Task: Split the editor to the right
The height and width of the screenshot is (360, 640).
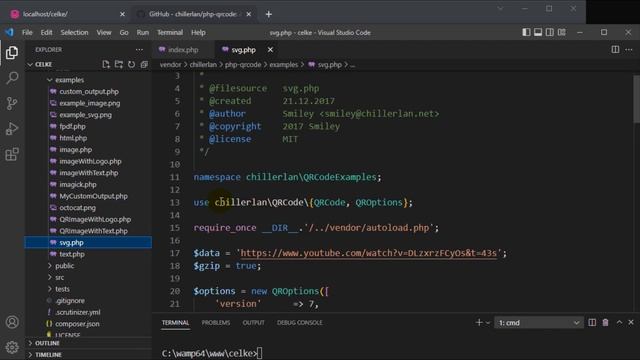Action: click(x=615, y=49)
